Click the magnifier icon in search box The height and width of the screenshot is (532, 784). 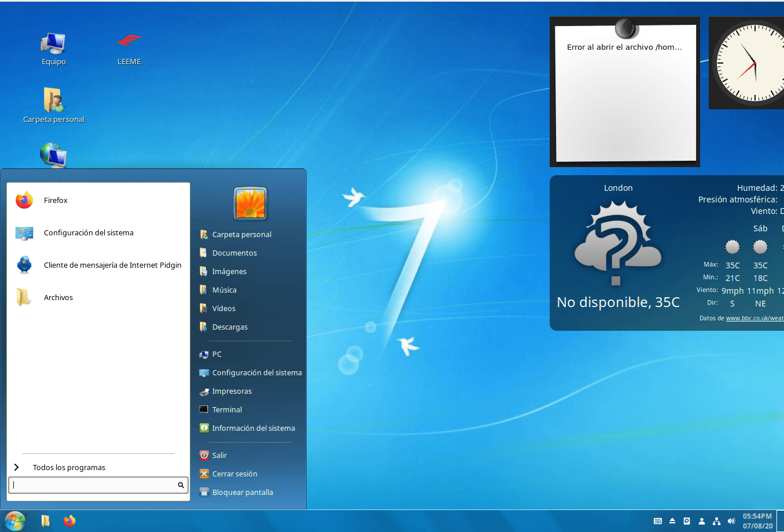(181, 485)
